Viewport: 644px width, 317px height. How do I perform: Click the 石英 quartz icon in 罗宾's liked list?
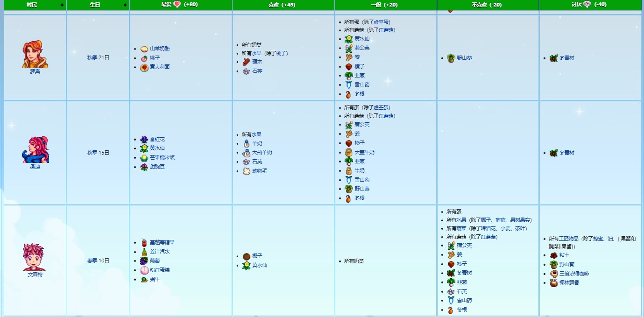pyautogui.click(x=246, y=71)
